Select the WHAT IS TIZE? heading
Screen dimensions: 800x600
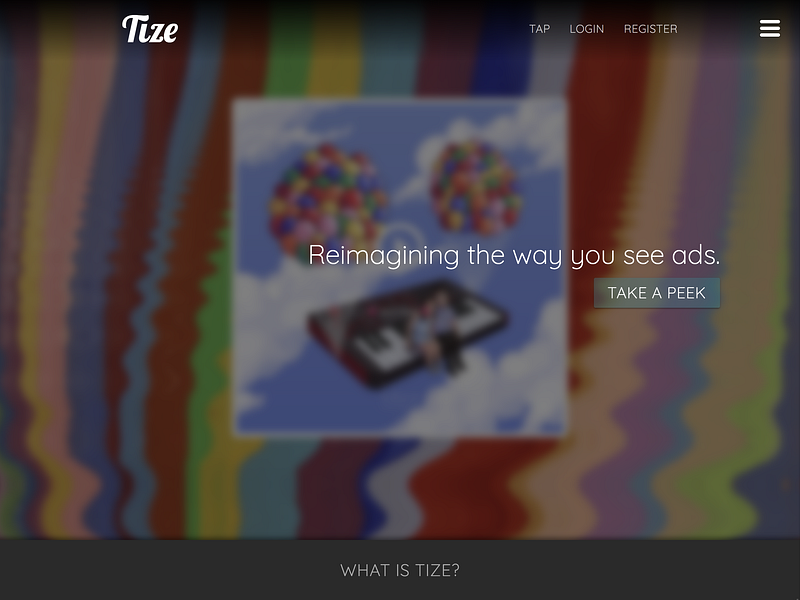pyautogui.click(x=400, y=570)
